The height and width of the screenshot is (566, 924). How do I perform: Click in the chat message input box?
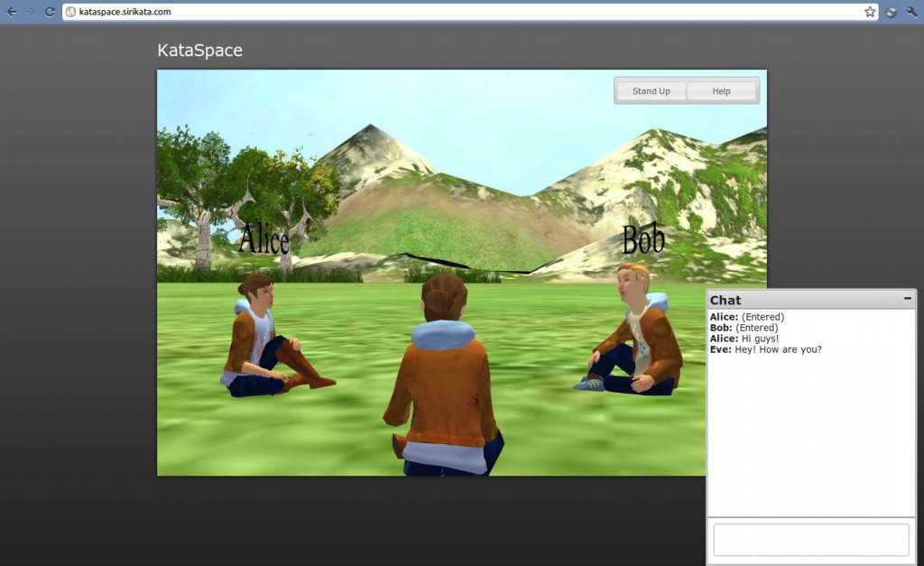[810, 540]
